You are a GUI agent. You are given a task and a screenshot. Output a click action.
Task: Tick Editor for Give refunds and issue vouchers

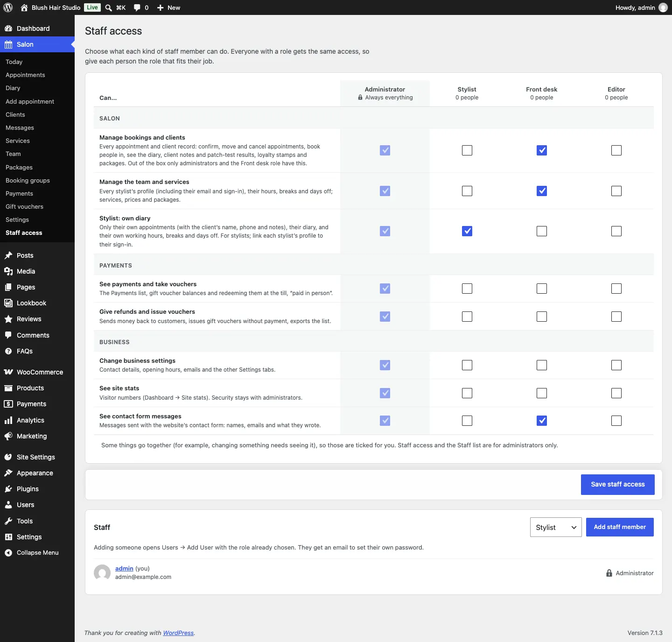point(616,317)
